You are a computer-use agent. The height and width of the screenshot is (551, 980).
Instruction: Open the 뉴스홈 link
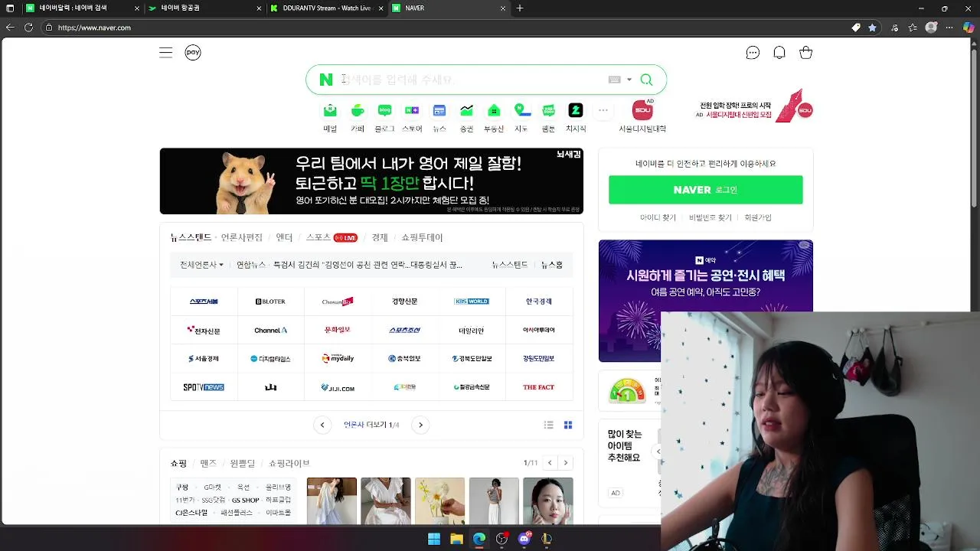point(552,265)
